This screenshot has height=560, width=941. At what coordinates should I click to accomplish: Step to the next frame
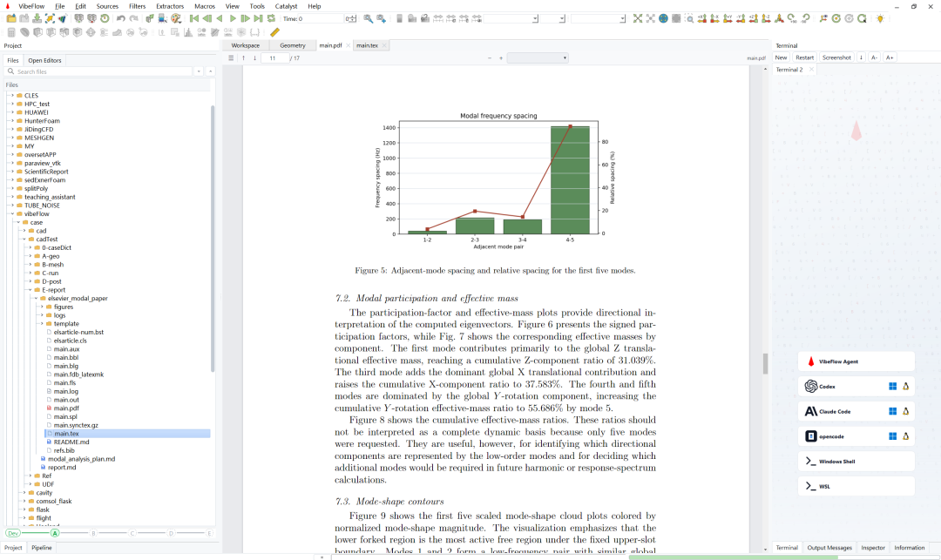pos(246,18)
